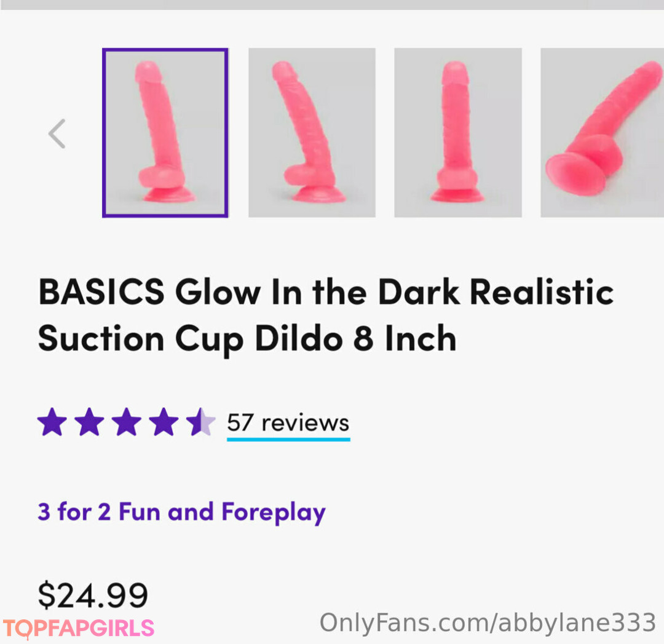Open the 57 reviews link

(288, 423)
